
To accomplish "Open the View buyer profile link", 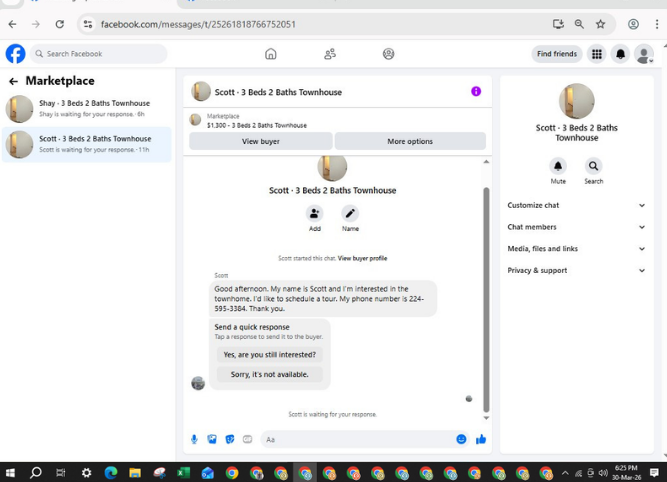I will click(362, 258).
